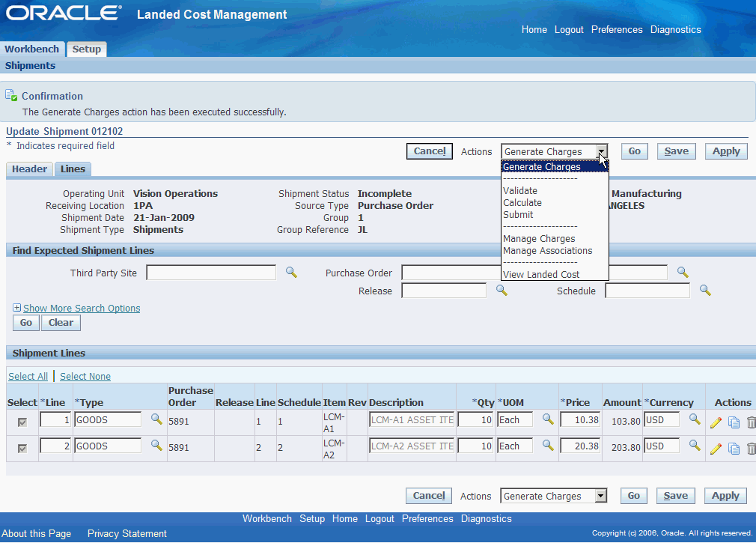Switch to the Workbench tab
Image resolution: width=756 pixels, height=543 pixels.
coord(32,49)
